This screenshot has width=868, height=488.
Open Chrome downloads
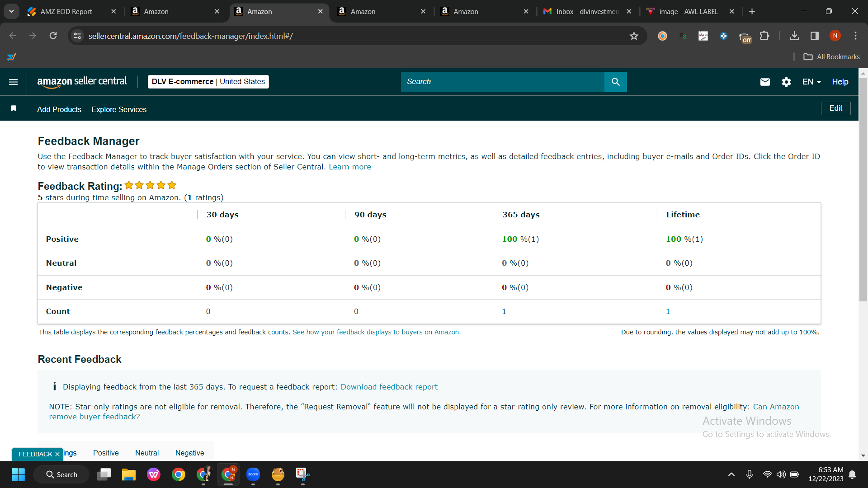point(794,36)
